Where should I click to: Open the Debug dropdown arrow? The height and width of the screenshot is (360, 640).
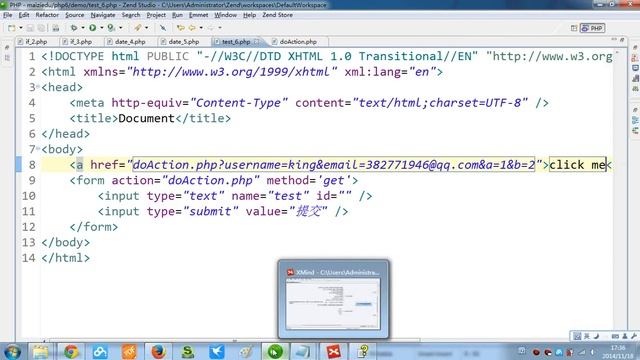[82, 28]
